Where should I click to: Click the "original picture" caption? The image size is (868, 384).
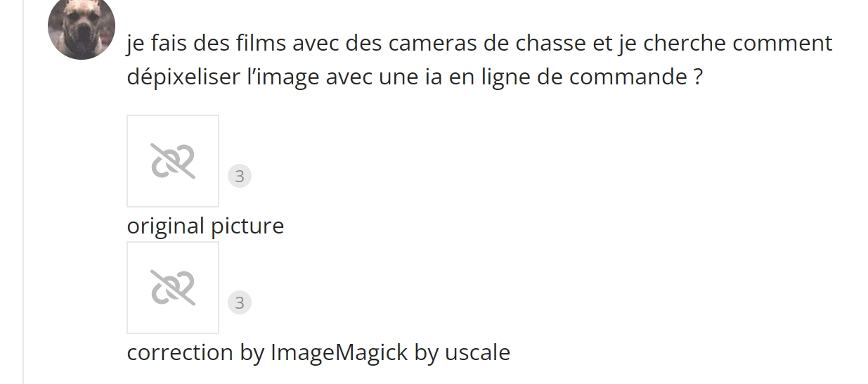coord(205,226)
